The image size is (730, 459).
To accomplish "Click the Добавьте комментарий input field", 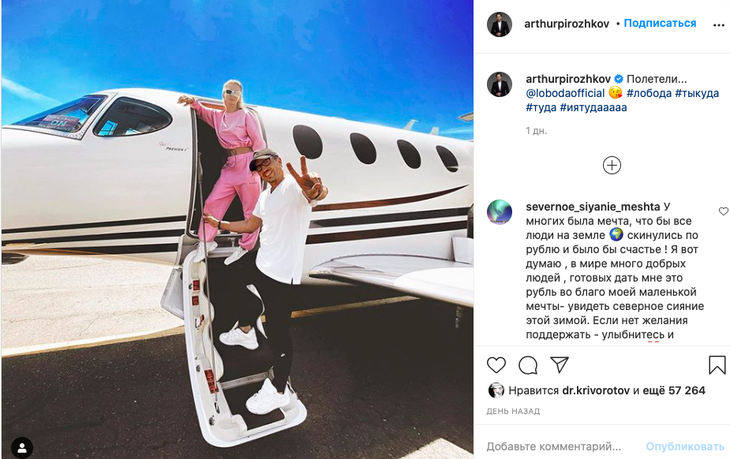I will tap(554, 446).
